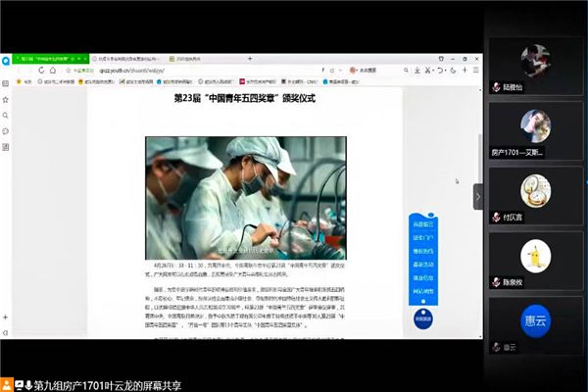Image resolution: width=588 pixels, height=392 pixels.
Task: Click the webpage's vertical scrollbar thumb
Action: pos(480,158)
